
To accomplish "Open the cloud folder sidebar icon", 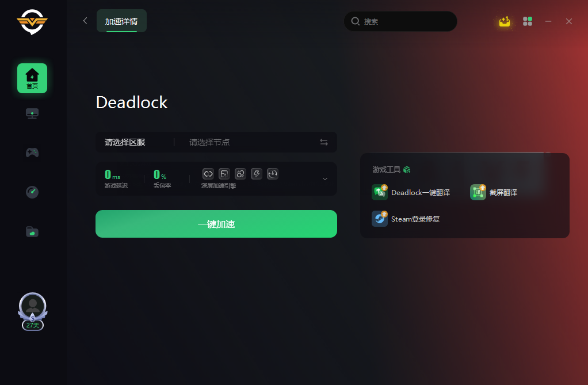I will [32, 232].
